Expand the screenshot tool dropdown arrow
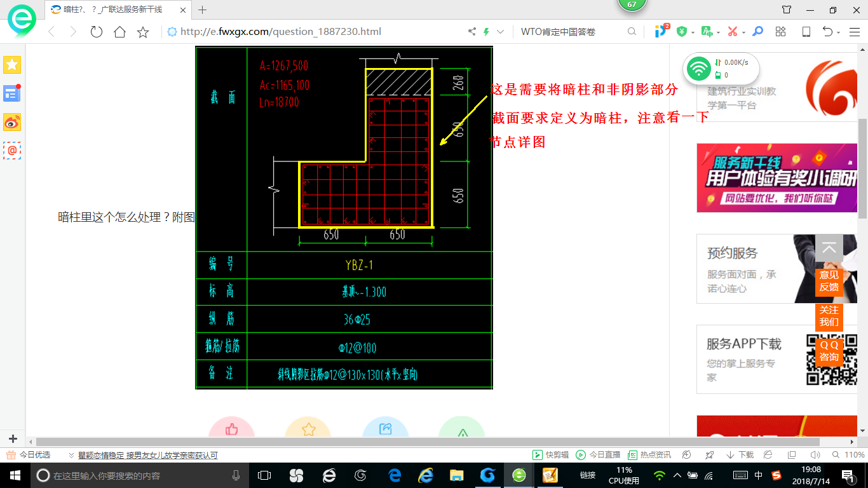Image resolution: width=868 pixels, height=488 pixels. pyautogui.click(x=743, y=32)
